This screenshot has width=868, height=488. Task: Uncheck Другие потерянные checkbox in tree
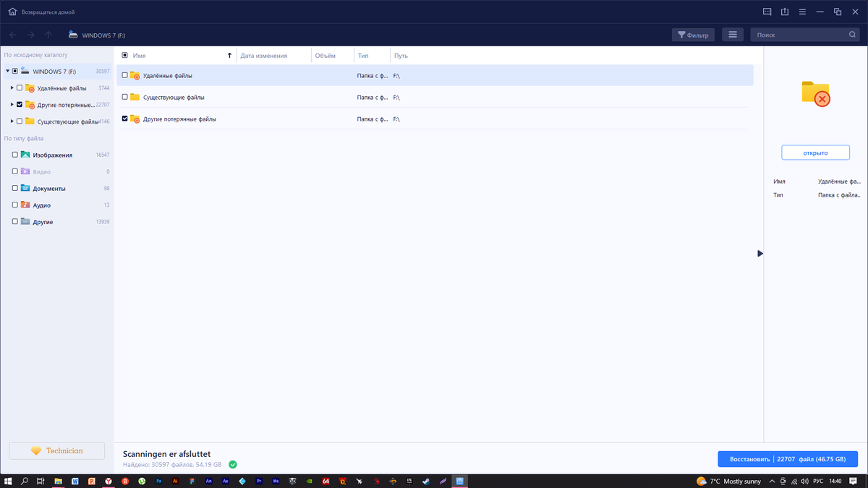[20, 105]
